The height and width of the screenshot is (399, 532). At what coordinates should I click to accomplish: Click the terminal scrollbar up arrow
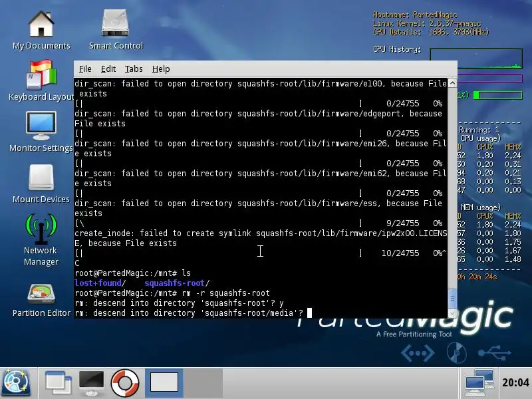(x=452, y=83)
